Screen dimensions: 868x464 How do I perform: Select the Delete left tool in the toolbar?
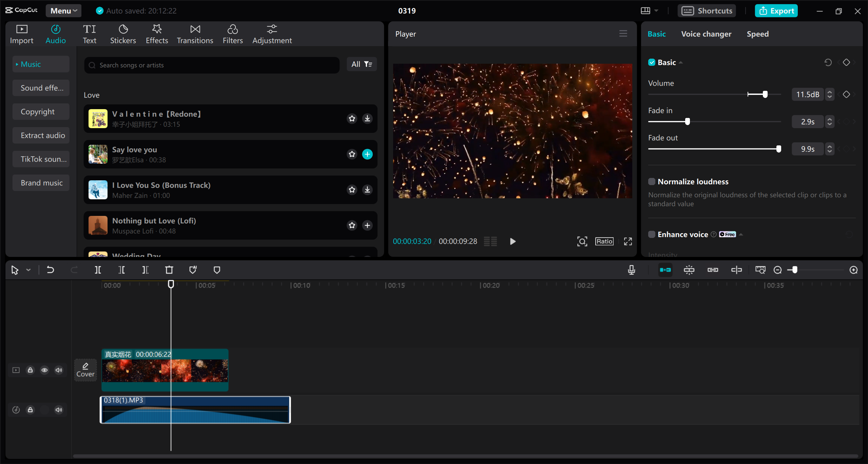click(x=121, y=270)
